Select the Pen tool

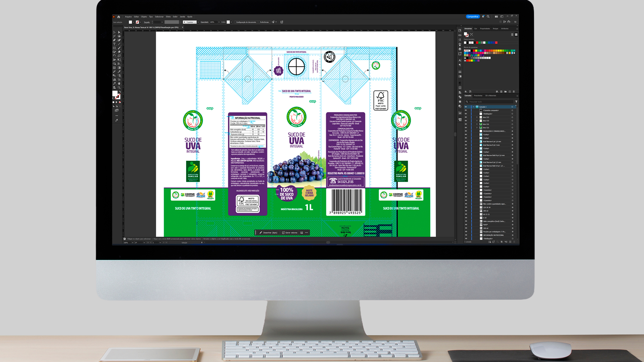tap(114, 40)
